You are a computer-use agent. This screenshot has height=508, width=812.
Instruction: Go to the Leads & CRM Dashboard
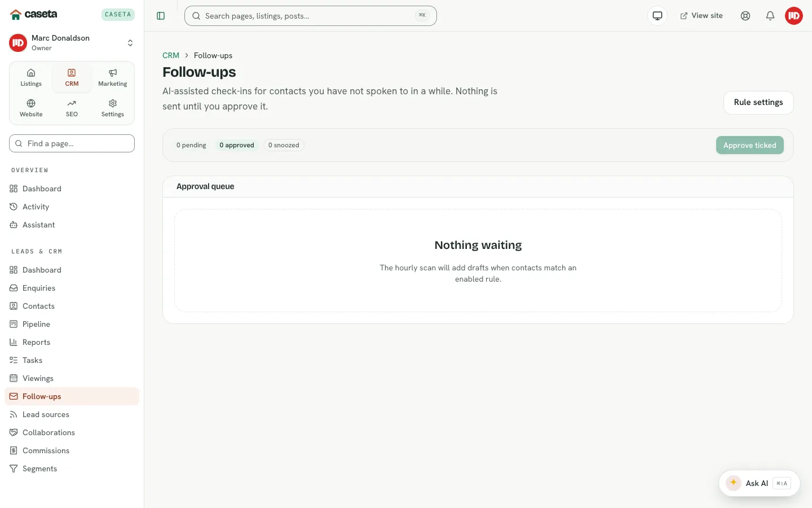pos(72,270)
